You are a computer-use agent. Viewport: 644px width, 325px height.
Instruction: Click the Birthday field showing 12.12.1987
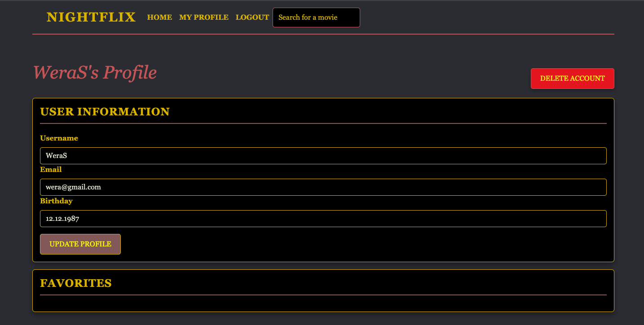pyautogui.click(x=323, y=219)
